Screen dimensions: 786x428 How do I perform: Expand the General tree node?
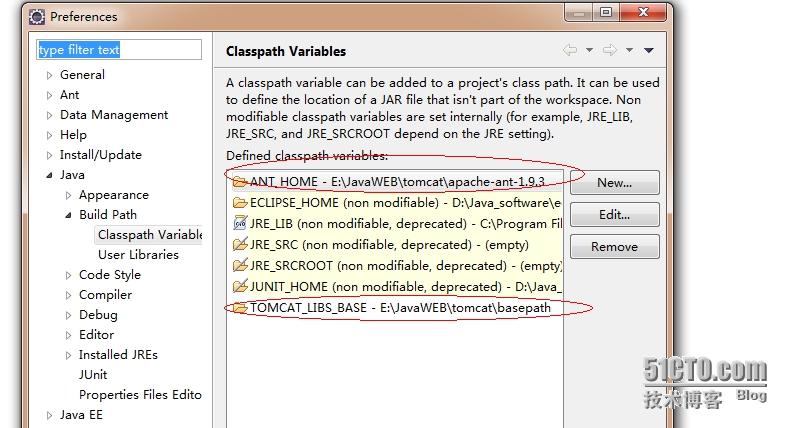[x=49, y=75]
